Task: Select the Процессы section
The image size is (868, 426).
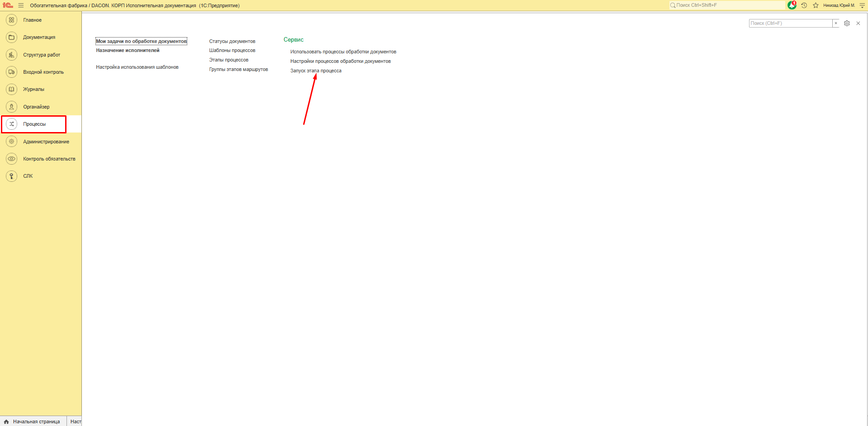Action: click(x=34, y=124)
